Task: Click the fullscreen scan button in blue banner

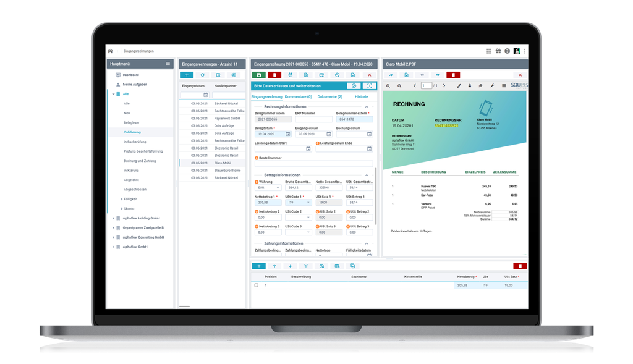Action: (x=370, y=86)
